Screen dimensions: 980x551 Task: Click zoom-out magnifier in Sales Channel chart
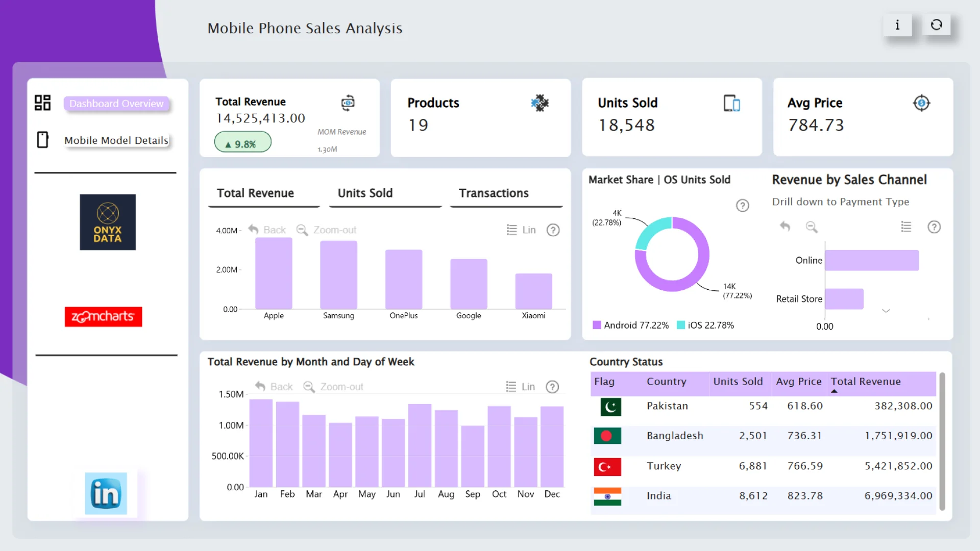pos(812,227)
